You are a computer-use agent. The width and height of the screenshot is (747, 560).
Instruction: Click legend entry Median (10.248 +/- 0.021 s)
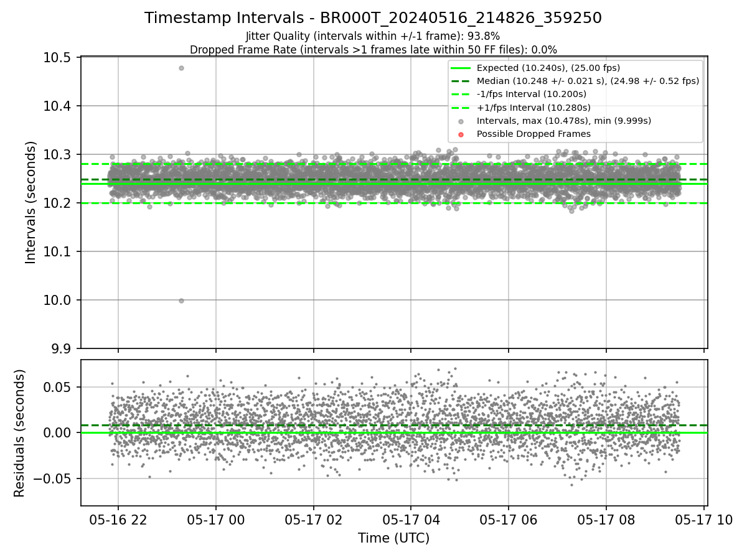[x=588, y=81]
